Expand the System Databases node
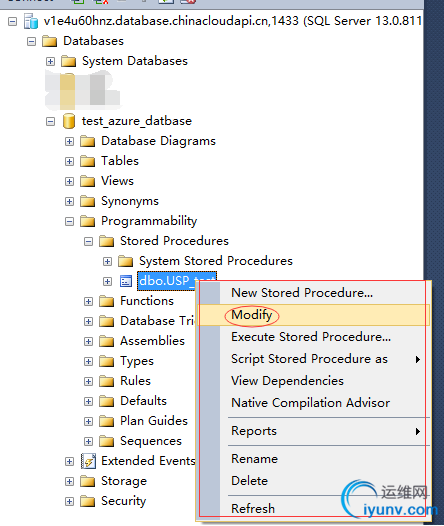 tap(50, 61)
